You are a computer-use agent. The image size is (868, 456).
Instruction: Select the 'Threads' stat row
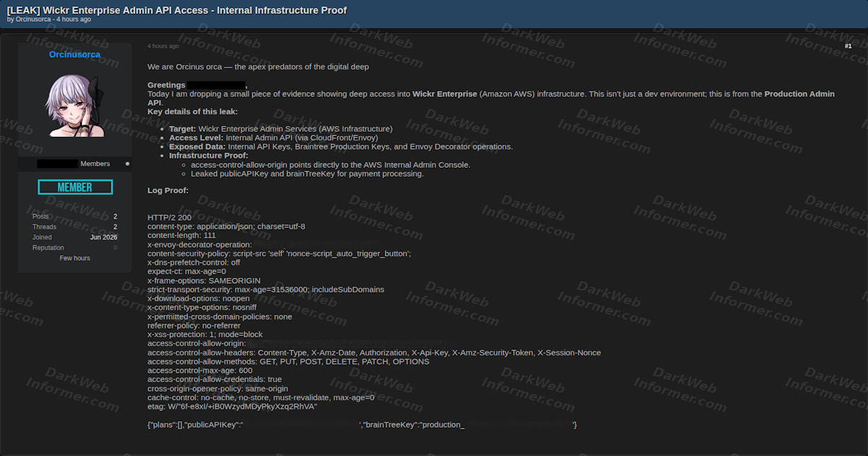pos(75,227)
